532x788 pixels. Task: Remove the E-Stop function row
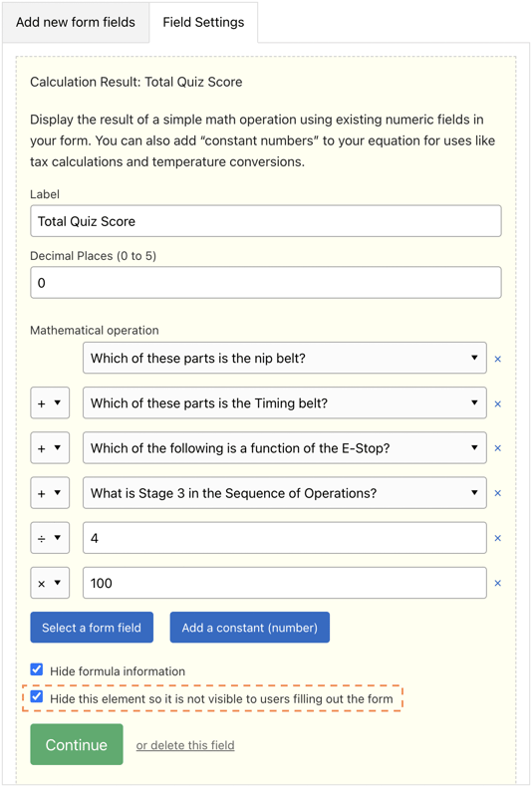coord(498,448)
